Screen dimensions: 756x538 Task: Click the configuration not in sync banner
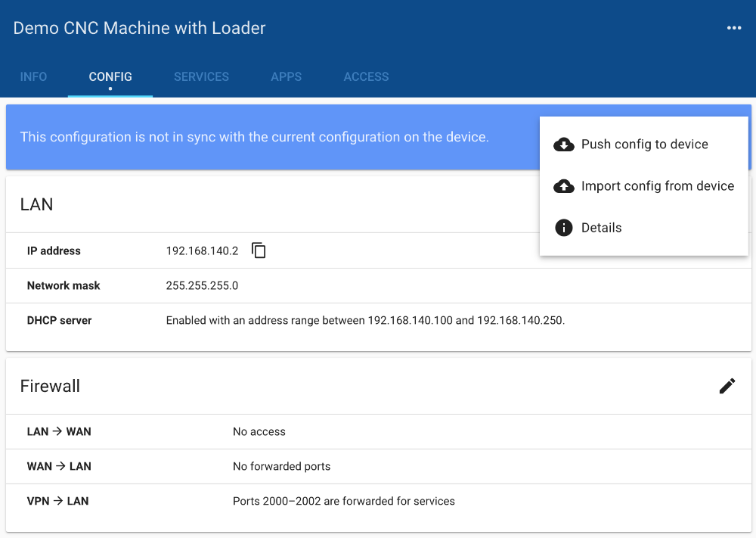coord(254,137)
